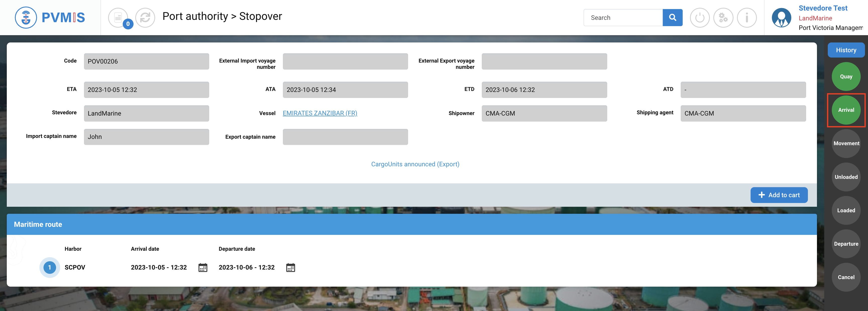The width and height of the screenshot is (868, 311).
Task: Click inside the Search input field
Action: pos(623,18)
